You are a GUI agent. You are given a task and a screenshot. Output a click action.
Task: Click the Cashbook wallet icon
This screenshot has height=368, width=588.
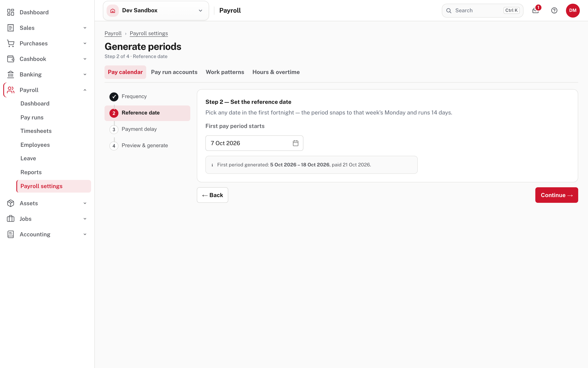click(x=10, y=59)
